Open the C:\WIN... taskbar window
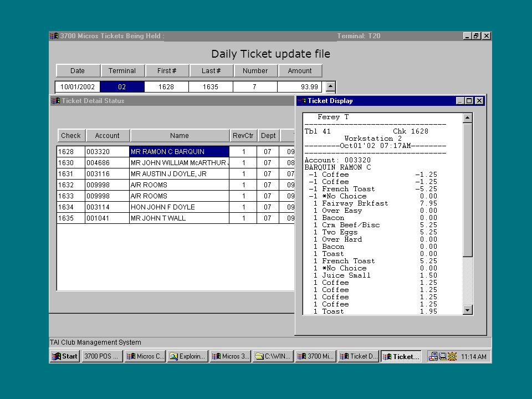Image resolution: width=532 pixels, height=399 pixels. tap(273, 356)
